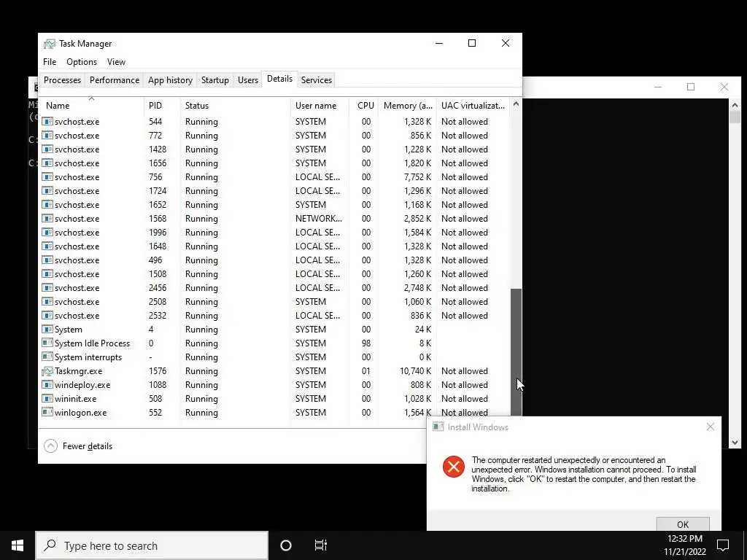This screenshot has height=560, width=747.
Task: Open the Options menu
Action: [x=82, y=62]
